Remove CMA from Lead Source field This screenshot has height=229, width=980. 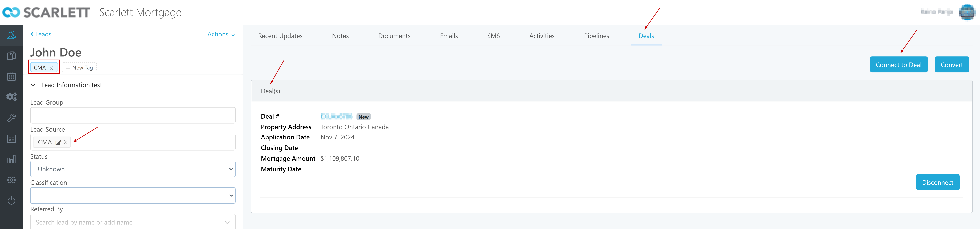tap(66, 142)
